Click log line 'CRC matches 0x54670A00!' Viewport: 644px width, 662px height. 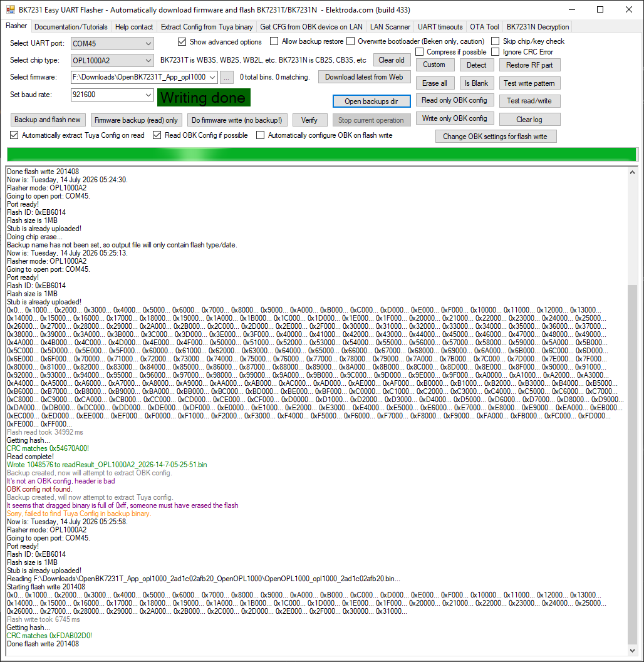pos(48,448)
